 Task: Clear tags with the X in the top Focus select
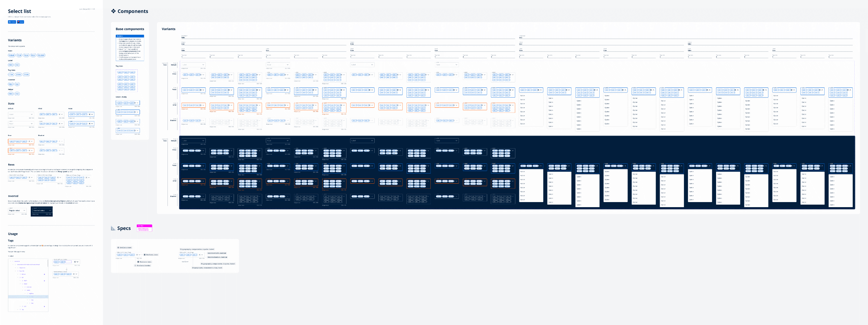point(89,114)
